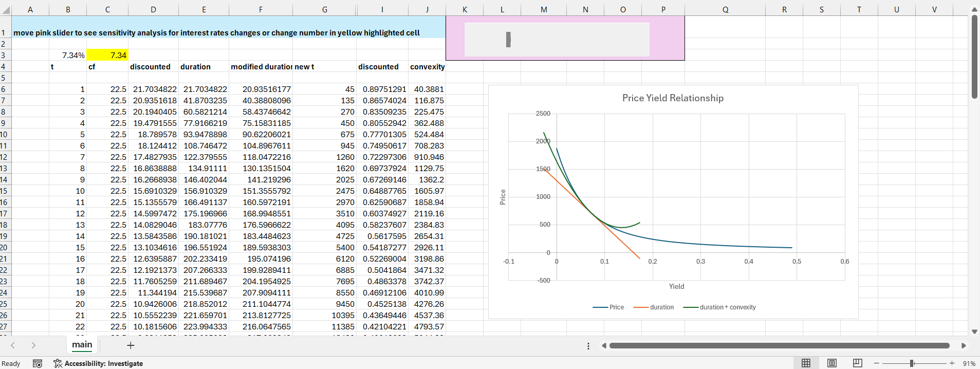Click the vertical scrollbar down arrow
Viewport: 980px width, 369px height.
[974, 332]
